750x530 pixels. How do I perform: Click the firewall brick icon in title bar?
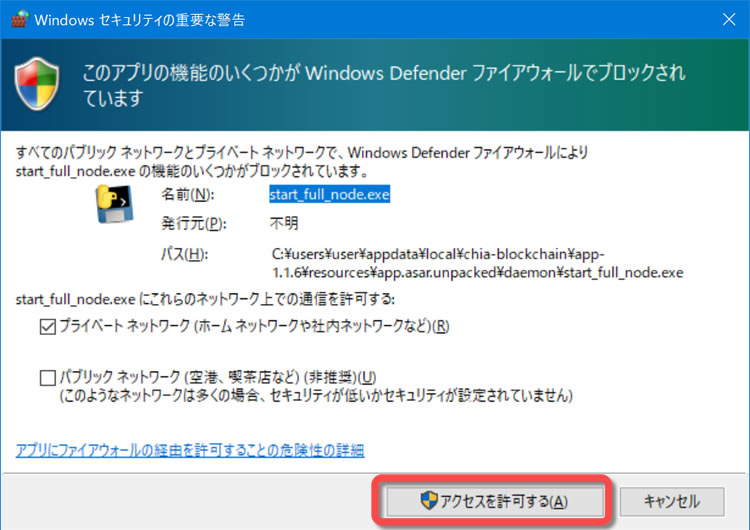click(x=20, y=19)
